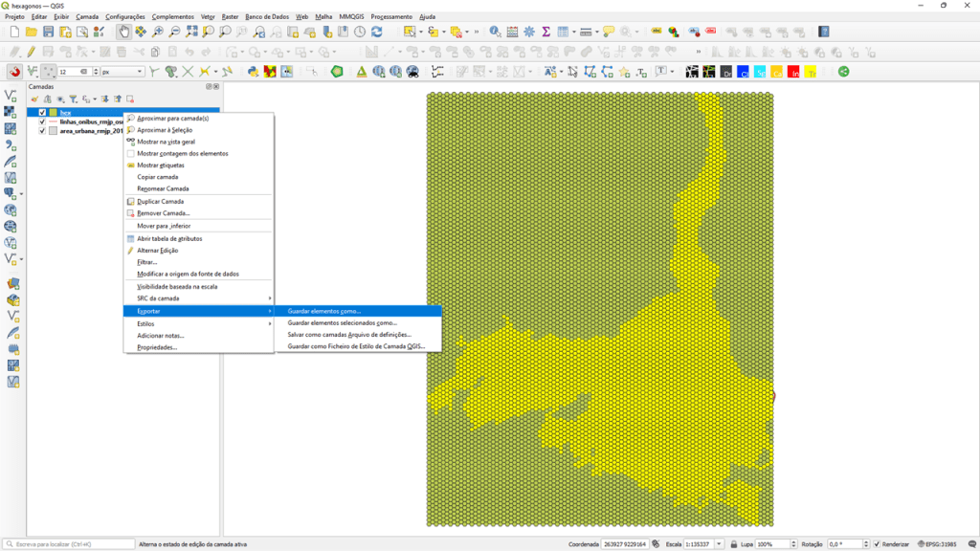The image size is (980, 551).
Task: Click the Save Project floppy disk icon
Action: (48, 32)
